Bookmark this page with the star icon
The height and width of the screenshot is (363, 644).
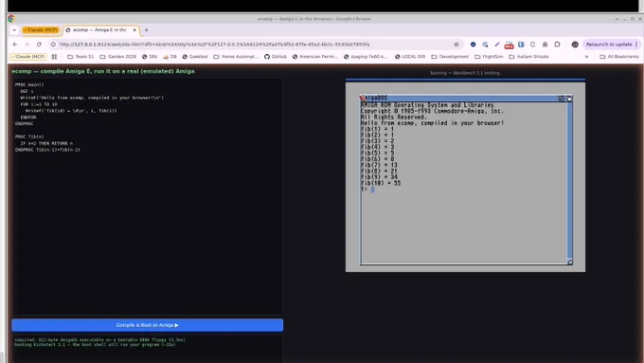456,45
